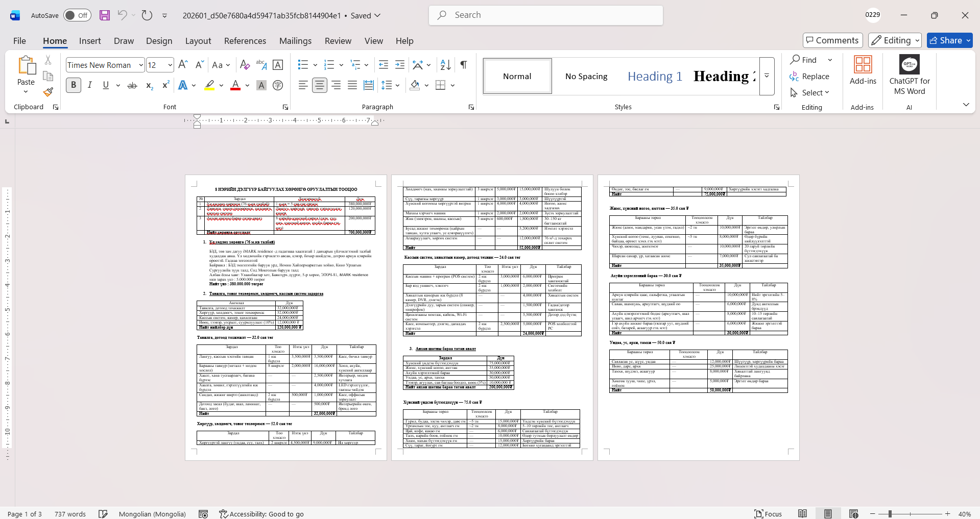The height and width of the screenshot is (519, 980).
Task: Switch to the Review tab
Action: [338, 41]
